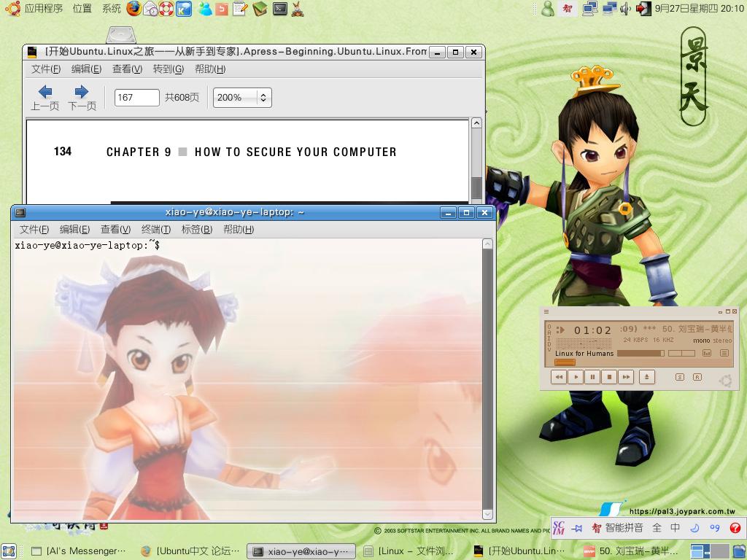Screen dimensions: 747x560
Task: Open 标签(B) menu in terminal
Action: 197,230
